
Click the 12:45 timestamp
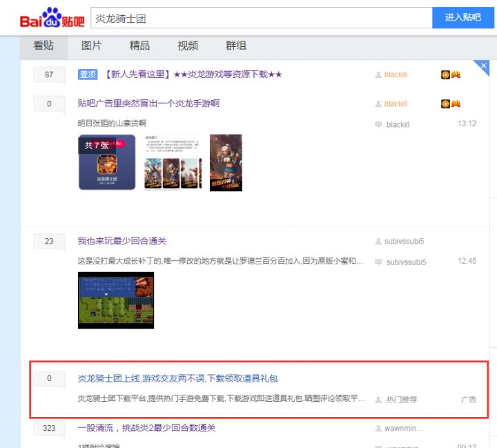coord(467,261)
